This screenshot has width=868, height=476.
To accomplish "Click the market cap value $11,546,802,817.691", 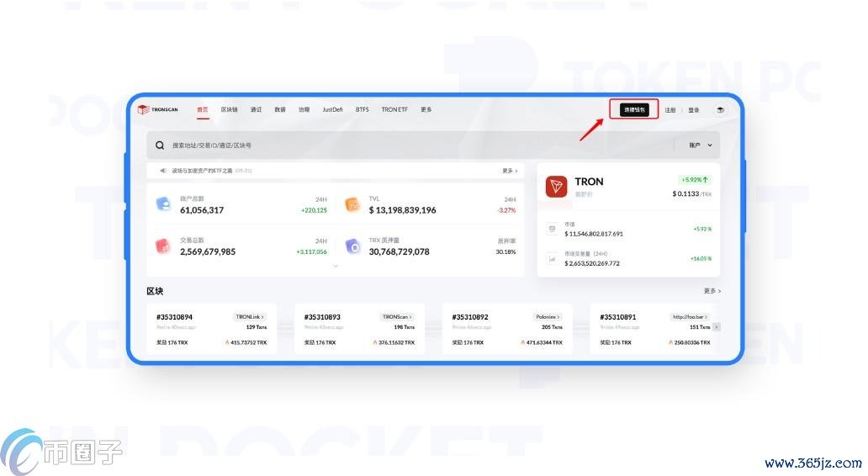I will click(594, 234).
